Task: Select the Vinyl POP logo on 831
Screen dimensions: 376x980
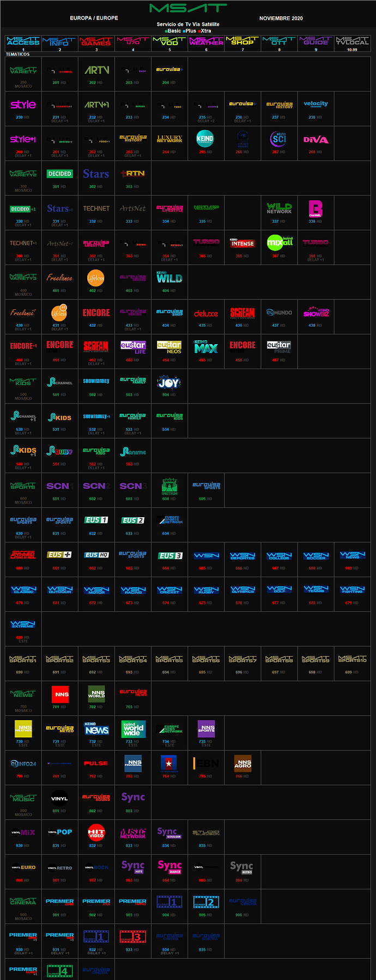Action: coord(60,832)
